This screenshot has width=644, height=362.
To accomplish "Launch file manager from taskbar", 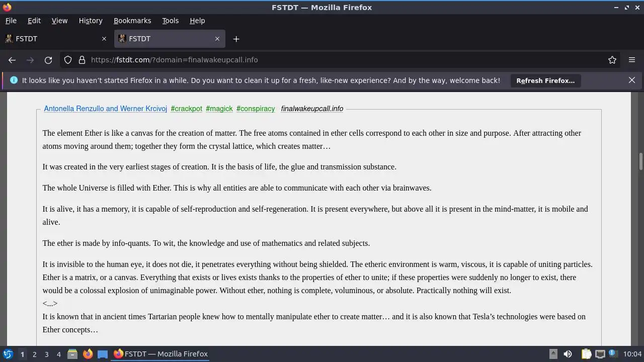I will point(72,354).
